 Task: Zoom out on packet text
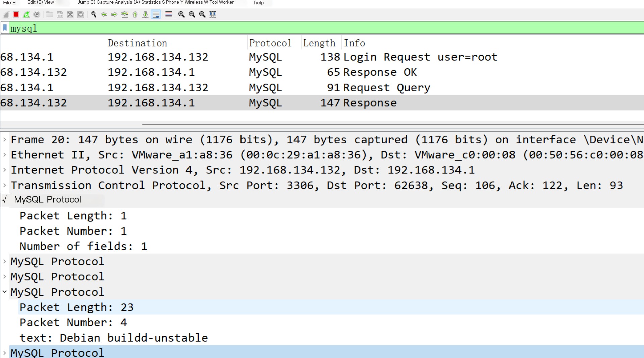point(192,14)
